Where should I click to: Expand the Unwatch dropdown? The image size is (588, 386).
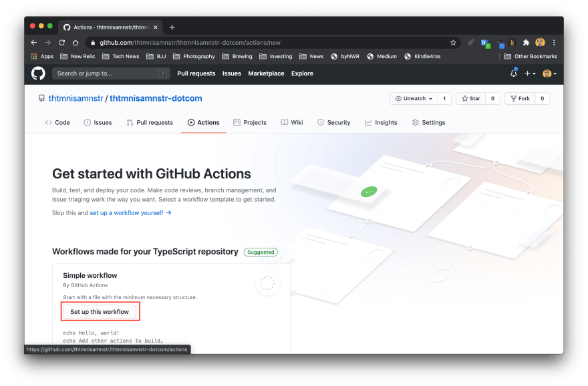coord(414,98)
